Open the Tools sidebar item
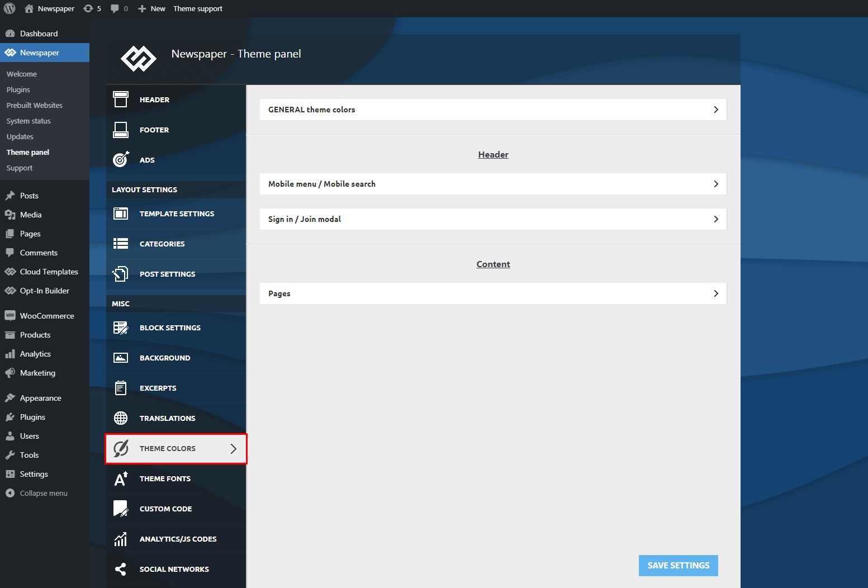Screen dimensions: 868x588 tap(45, 455)
